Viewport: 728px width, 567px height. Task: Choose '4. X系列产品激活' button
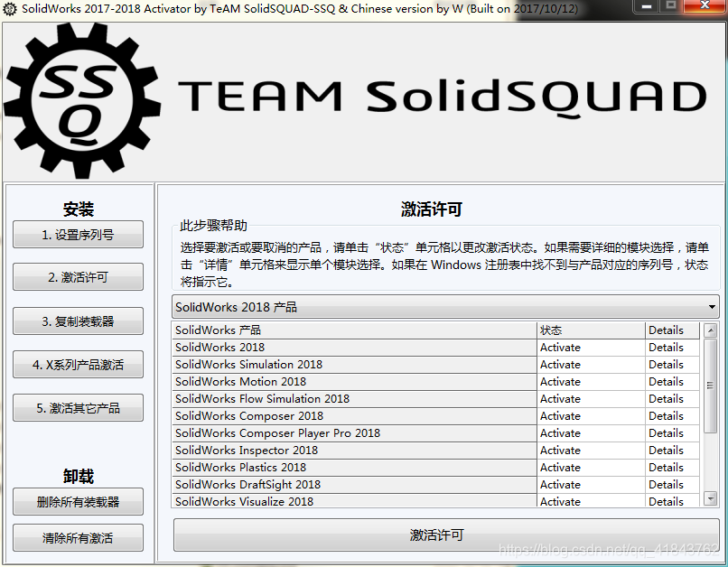point(78,364)
